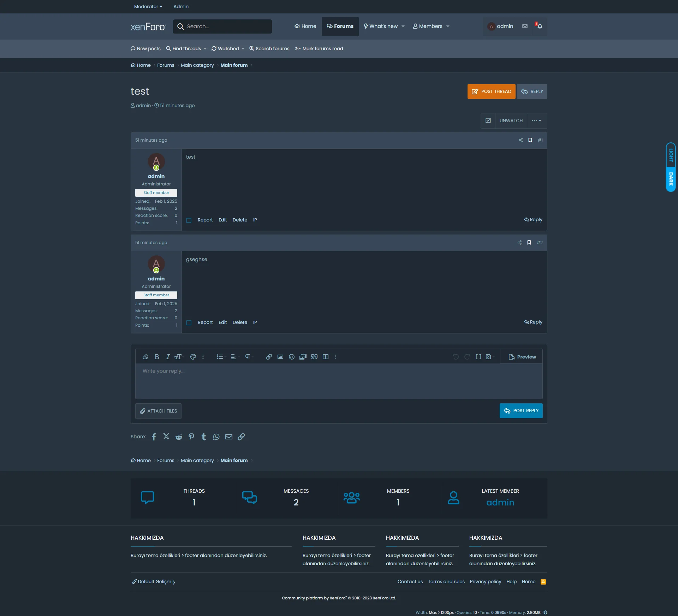Viewport: 678px width, 616px height.
Task: Open Main category in the top breadcrumb
Action: pyautogui.click(x=197, y=65)
